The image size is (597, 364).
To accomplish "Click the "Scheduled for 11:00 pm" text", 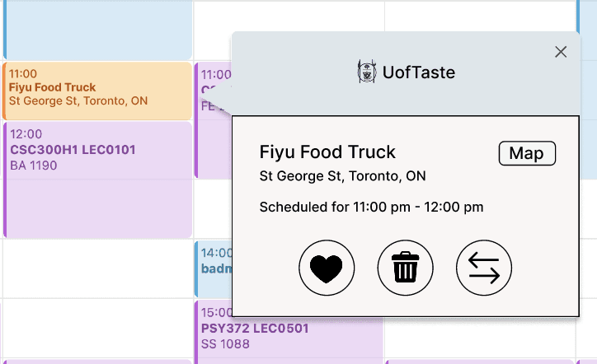I will click(371, 207).
